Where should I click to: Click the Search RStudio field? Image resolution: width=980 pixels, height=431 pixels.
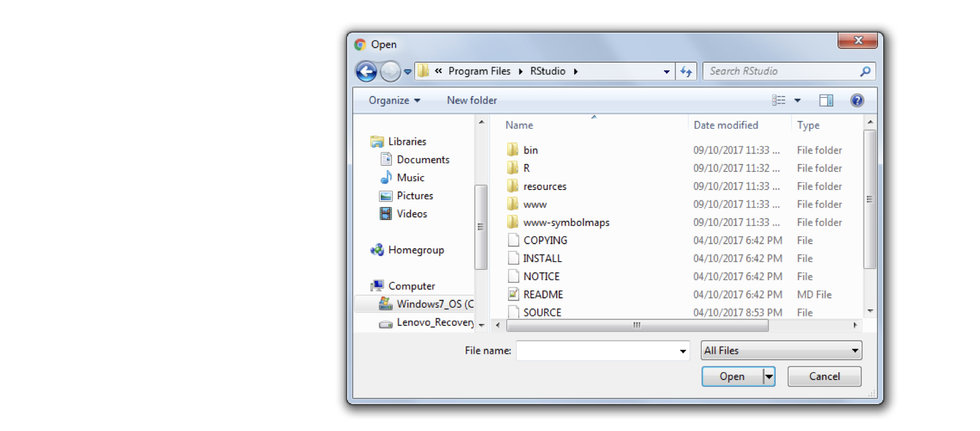(789, 71)
